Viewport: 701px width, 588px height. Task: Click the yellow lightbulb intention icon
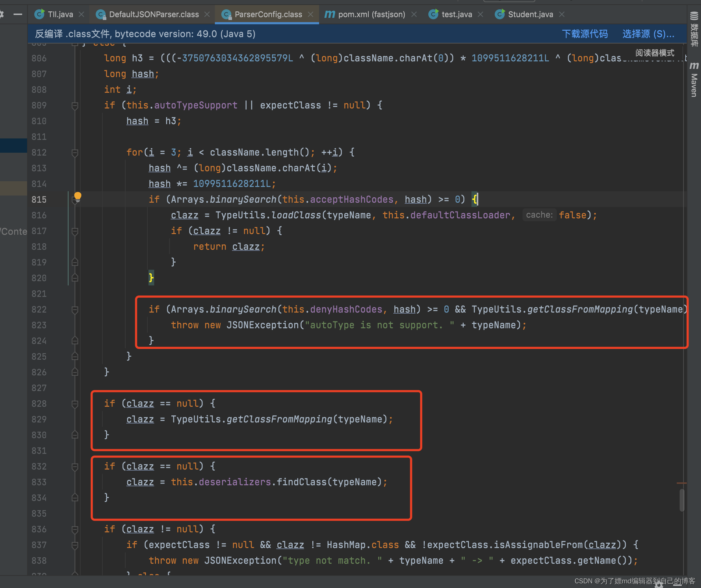click(x=78, y=196)
